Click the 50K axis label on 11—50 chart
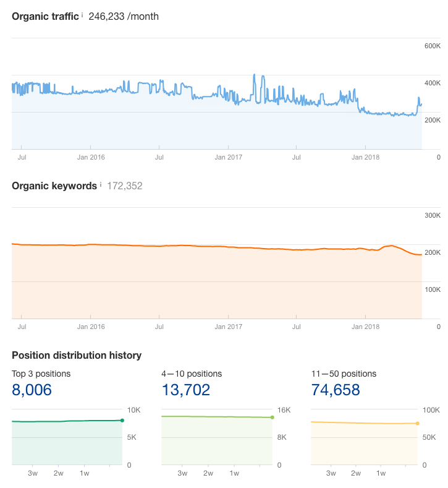The height and width of the screenshot is (488, 448). tap(429, 437)
